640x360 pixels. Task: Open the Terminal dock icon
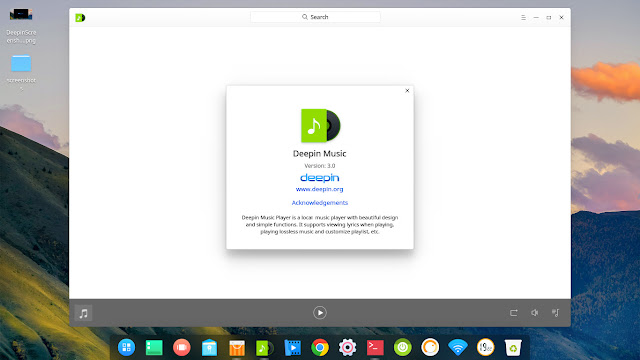tap(375, 347)
